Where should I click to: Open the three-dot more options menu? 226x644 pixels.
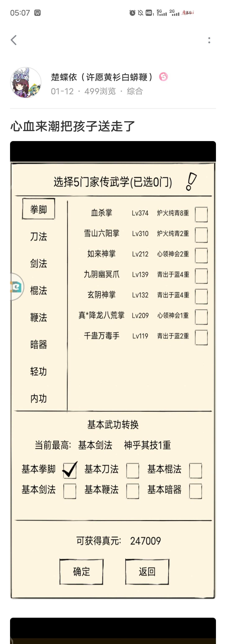click(209, 40)
